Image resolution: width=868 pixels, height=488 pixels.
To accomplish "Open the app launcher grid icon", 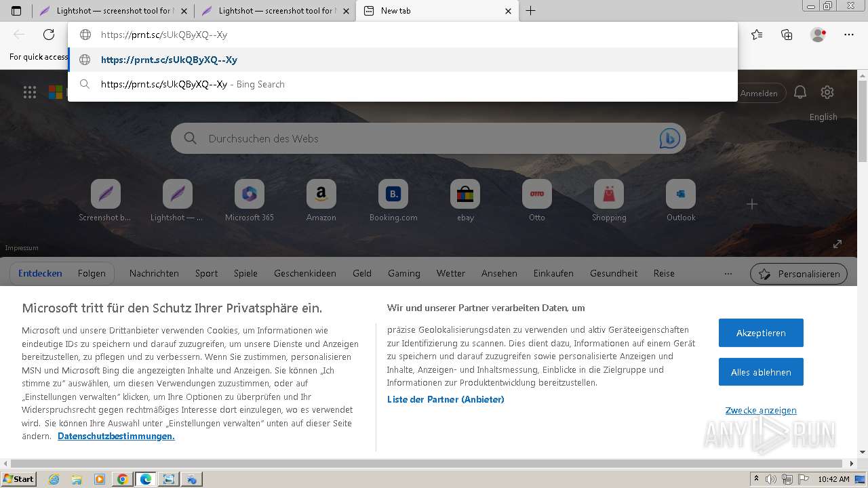I will click(x=30, y=93).
